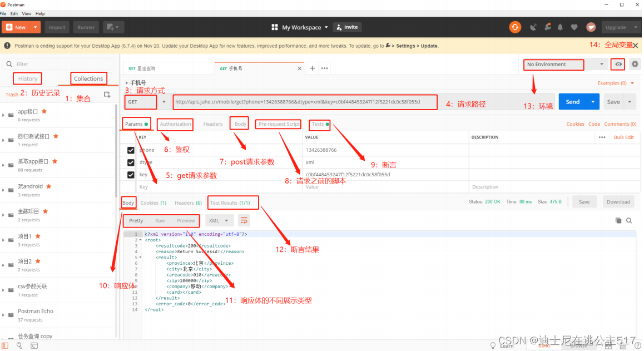Open the No Environment dropdown
The height and width of the screenshot is (351, 644).
(566, 65)
